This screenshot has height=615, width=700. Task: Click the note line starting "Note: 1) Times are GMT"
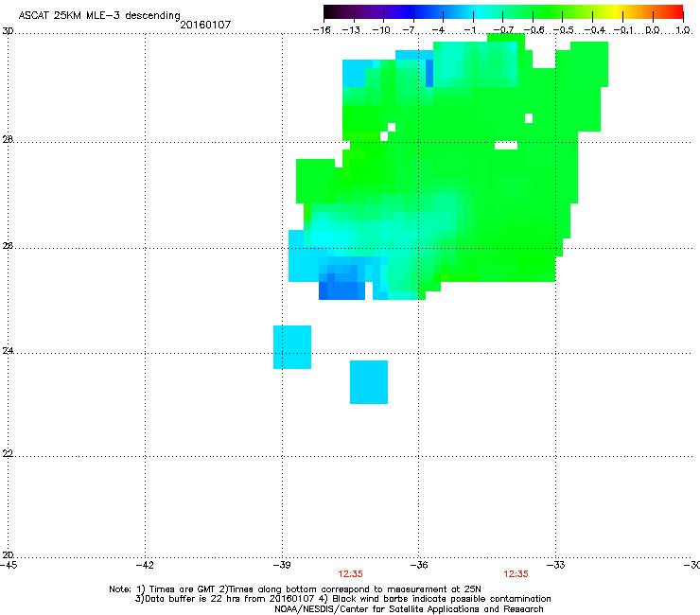tap(294, 589)
